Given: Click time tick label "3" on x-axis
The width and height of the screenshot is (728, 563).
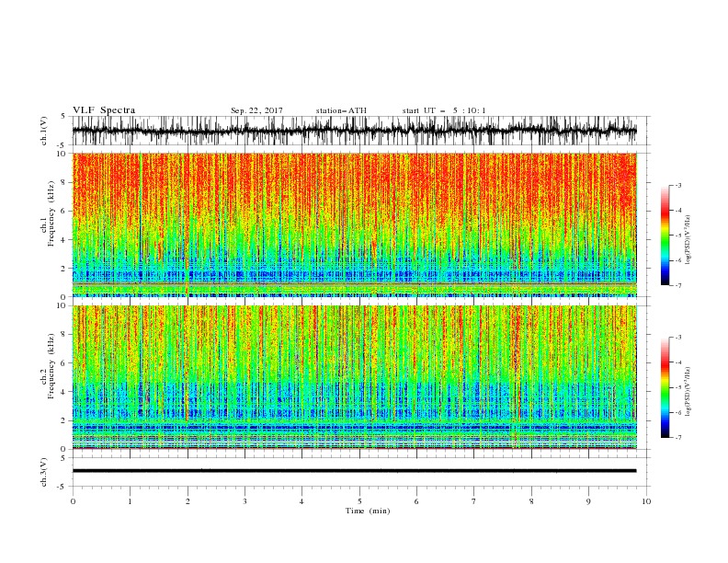Looking at the screenshot, I should 245,501.
